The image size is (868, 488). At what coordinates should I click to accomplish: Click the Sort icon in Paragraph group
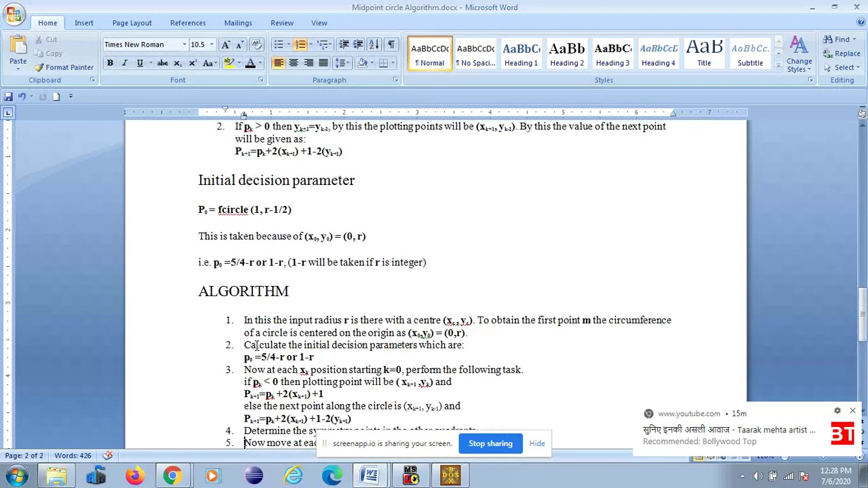tap(374, 45)
